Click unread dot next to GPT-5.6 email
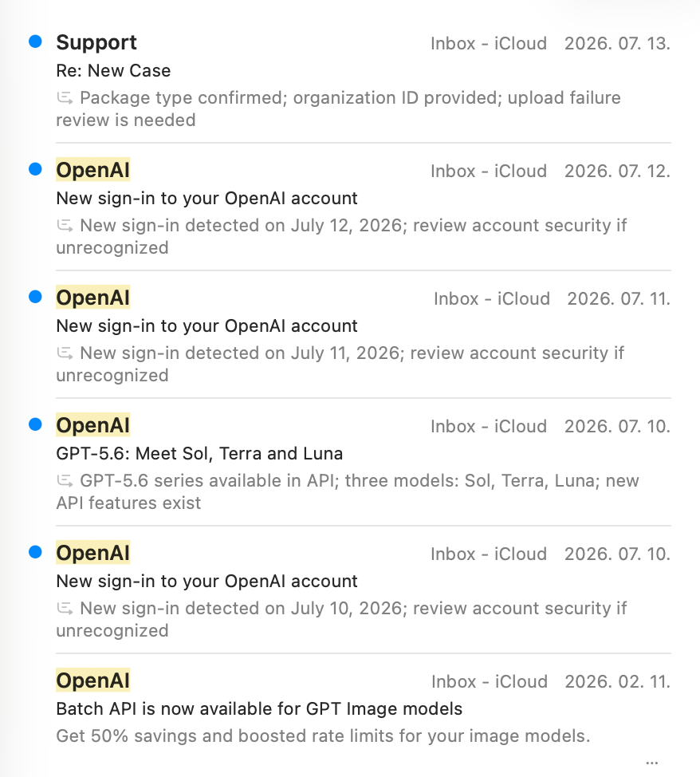Screen dimensions: 700x777 click(35, 424)
